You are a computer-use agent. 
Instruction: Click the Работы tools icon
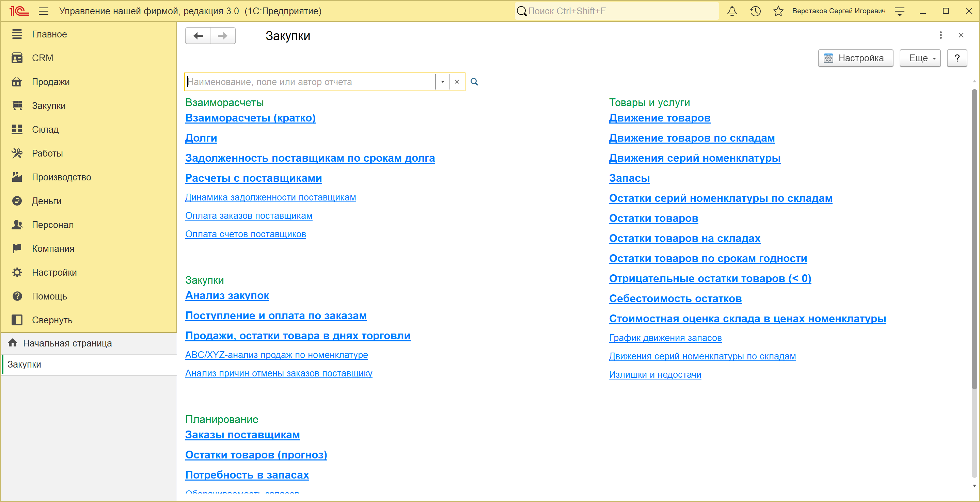click(x=17, y=153)
